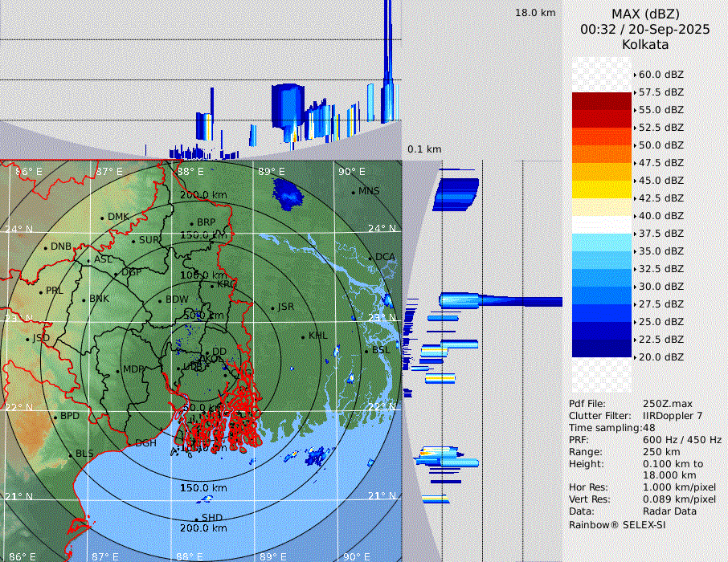This screenshot has width=728, height=562.
Task: Select the DMK station marker
Action: point(103,218)
